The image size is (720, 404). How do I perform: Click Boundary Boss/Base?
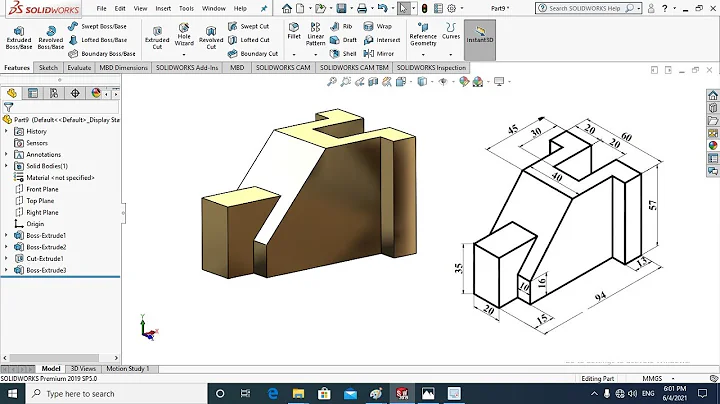pyautogui.click(x=101, y=54)
